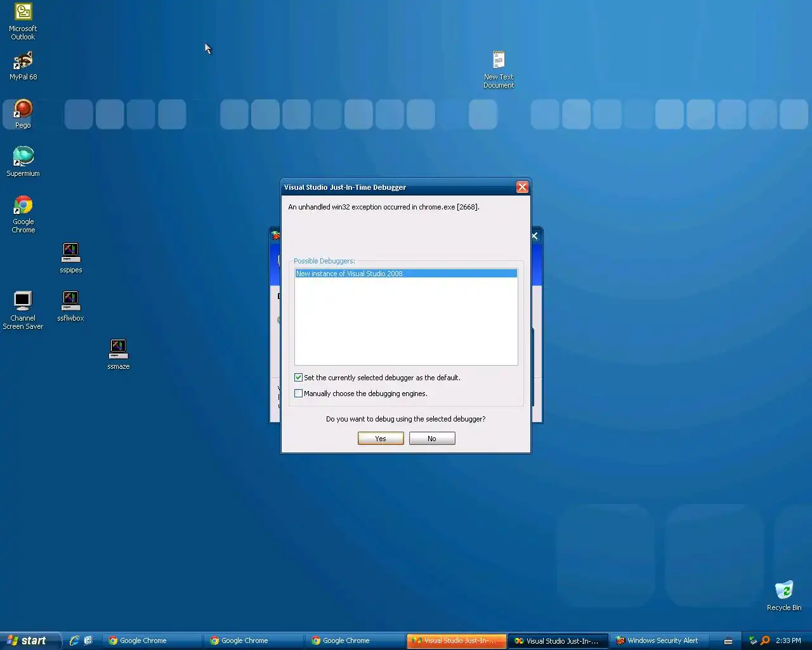Click the tray icon left of the magnifier
This screenshot has width=812, height=650.
[753, 640]
